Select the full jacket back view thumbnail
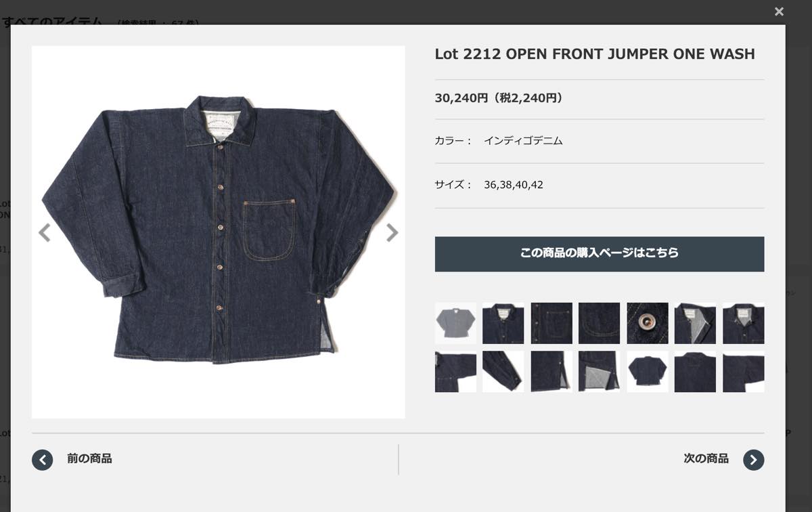Viewport: 812px width, 512px height. point(648,371)
